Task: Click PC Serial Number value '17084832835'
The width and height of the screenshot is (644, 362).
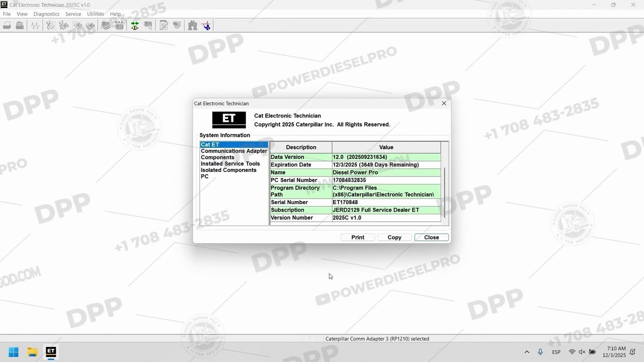Action: pyautogui.click(x=386, y=180)
